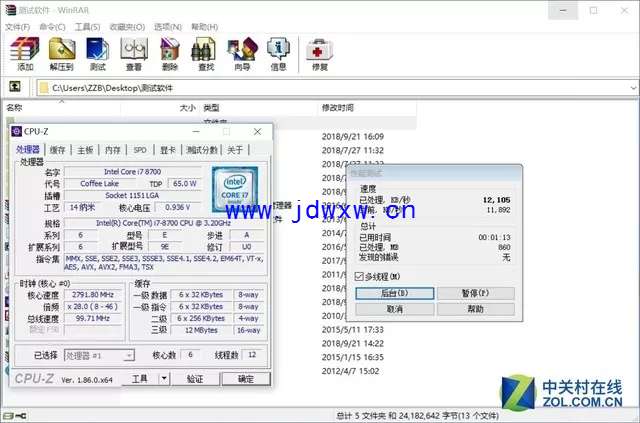Viewport: 640px width, 423px height.
Task: Click the core speed 2791.80 MHz value
Action: [x=93, y=295]
